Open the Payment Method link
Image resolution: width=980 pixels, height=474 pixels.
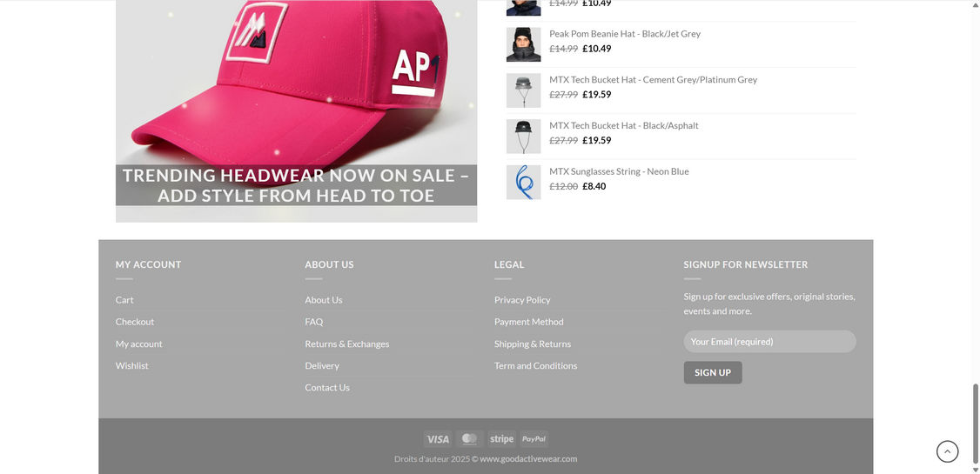tap(529, 322)
